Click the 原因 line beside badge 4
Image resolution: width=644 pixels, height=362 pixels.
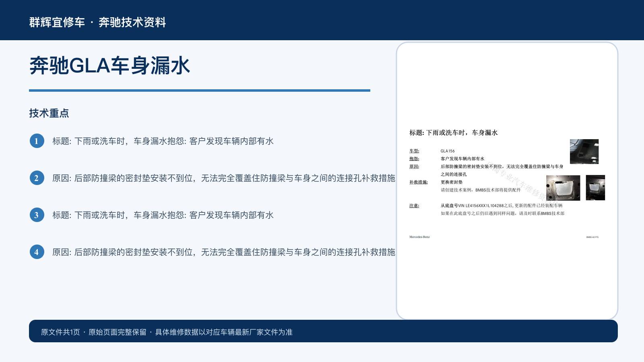click(x=224, y=252)
